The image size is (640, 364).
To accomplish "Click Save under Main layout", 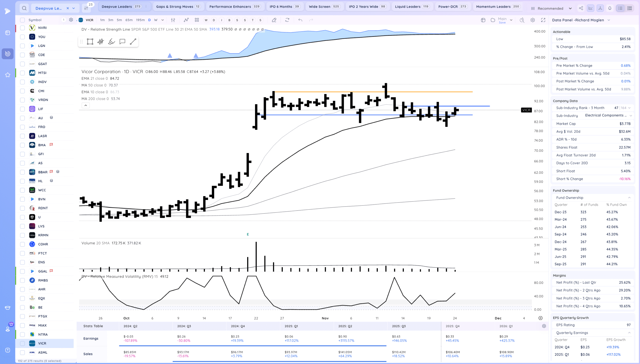I will 502,23.
